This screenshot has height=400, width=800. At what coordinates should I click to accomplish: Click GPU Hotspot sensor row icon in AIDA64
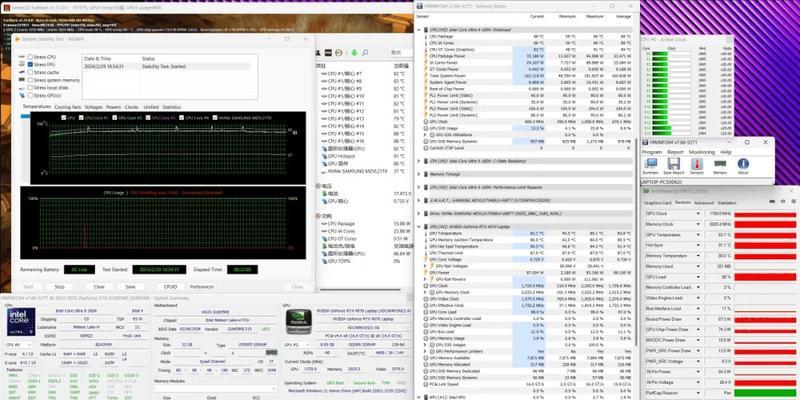pyautogui.click(x=324, y=156)
